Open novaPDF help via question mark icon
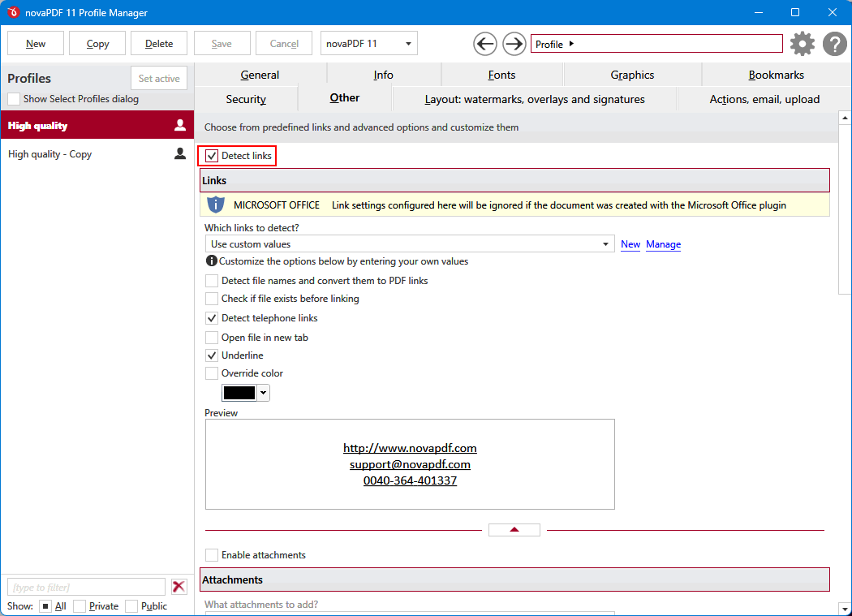The image size is (852, 616). pos(834,44)
